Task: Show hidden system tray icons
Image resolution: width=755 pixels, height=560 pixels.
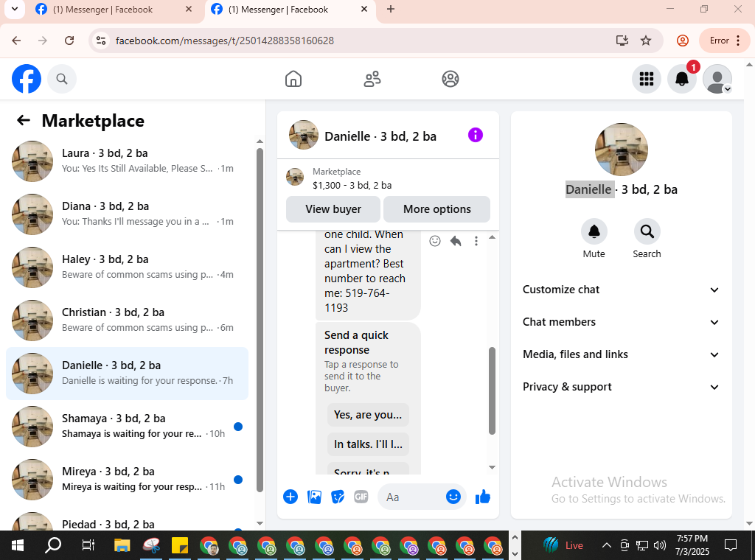Action: tap(607, 545)
